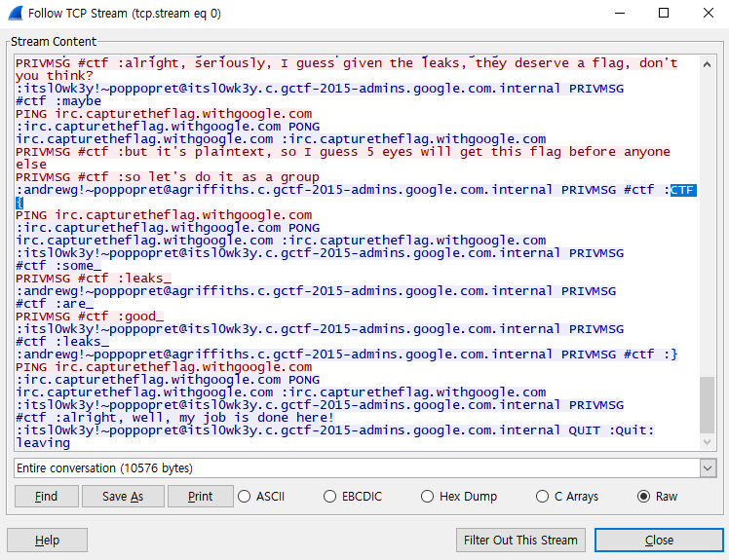Image resolution: width=729 pixels, height=560 pixels.
Task: Click the Find button
Action: click(46, 497)
